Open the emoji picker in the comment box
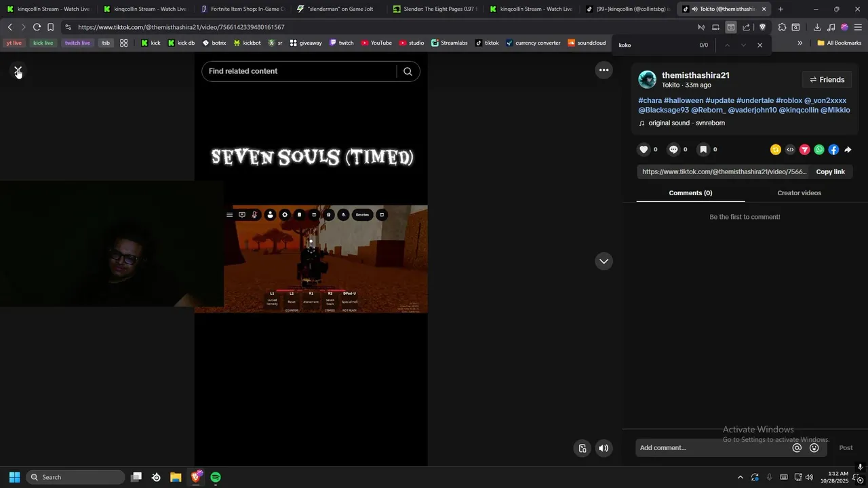 [x=814, y=448]
